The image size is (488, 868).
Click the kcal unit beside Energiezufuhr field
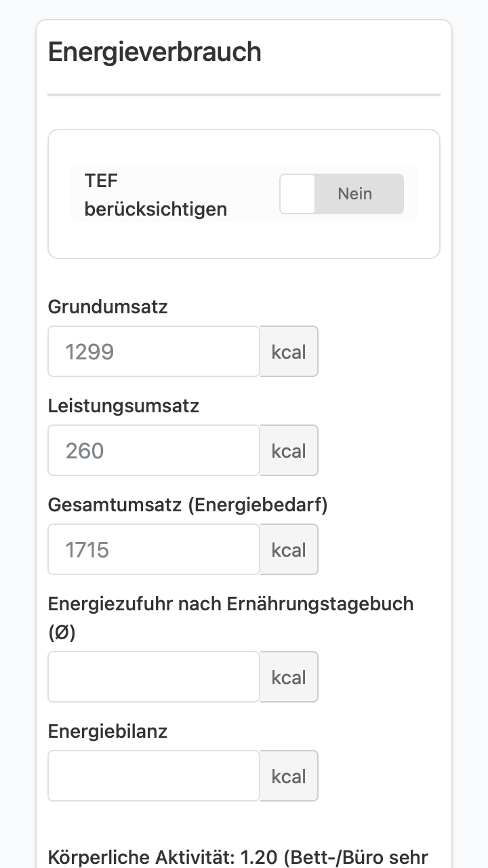coord(289,677)
